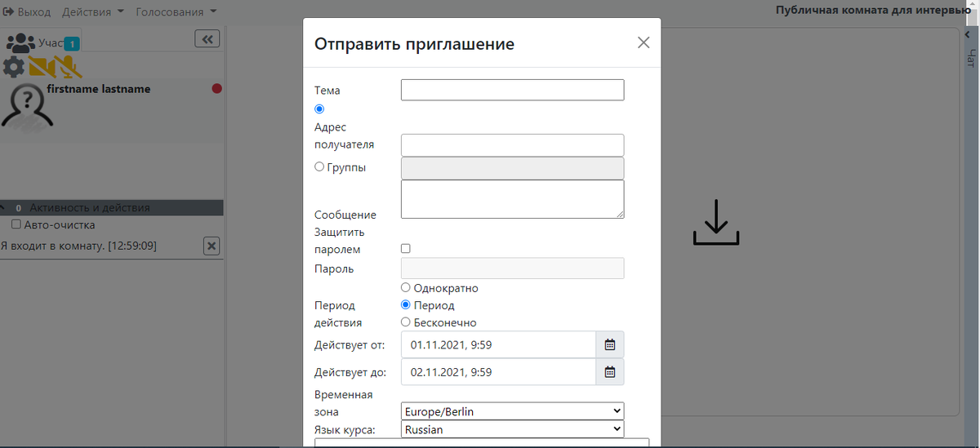Image resolution: width=980 pixels, height=448 pixels.
Task: Open calendar picker for Действует до
Action: pos(609,372)
